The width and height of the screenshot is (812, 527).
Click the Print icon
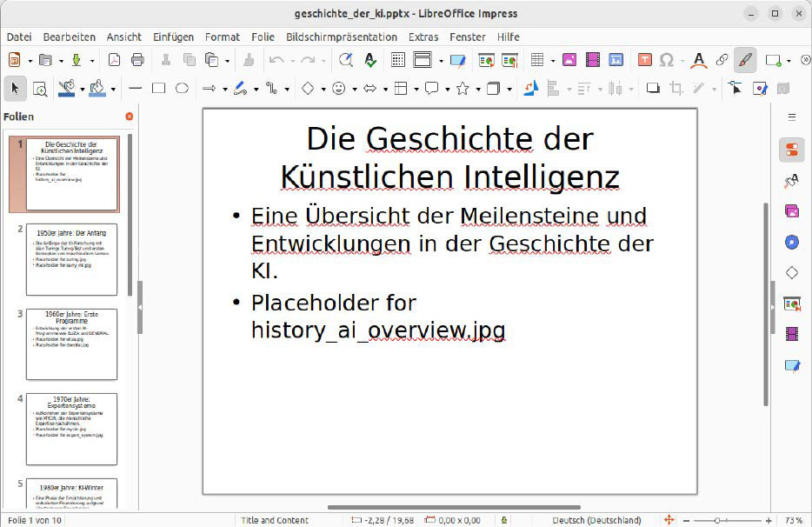click(137, 60)
